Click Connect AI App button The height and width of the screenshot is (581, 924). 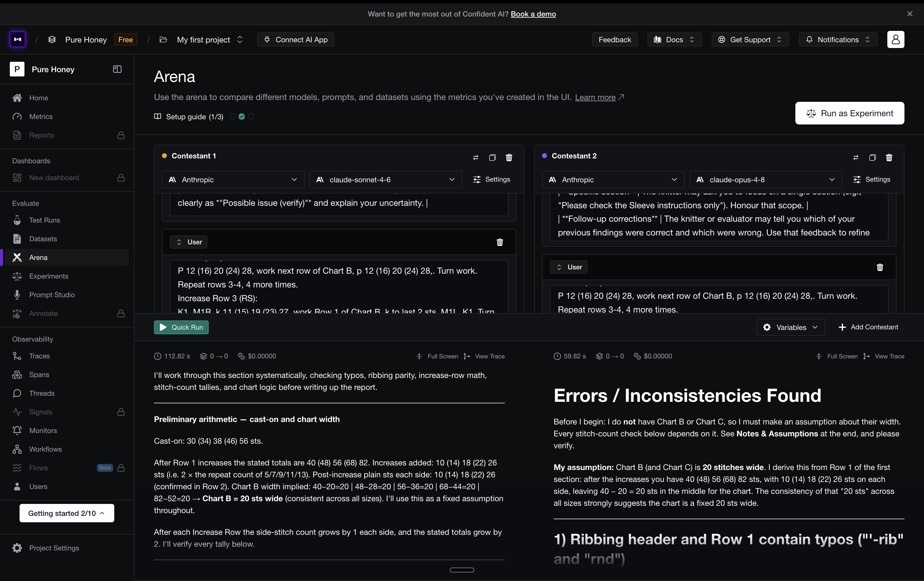(x=295, y=39)
